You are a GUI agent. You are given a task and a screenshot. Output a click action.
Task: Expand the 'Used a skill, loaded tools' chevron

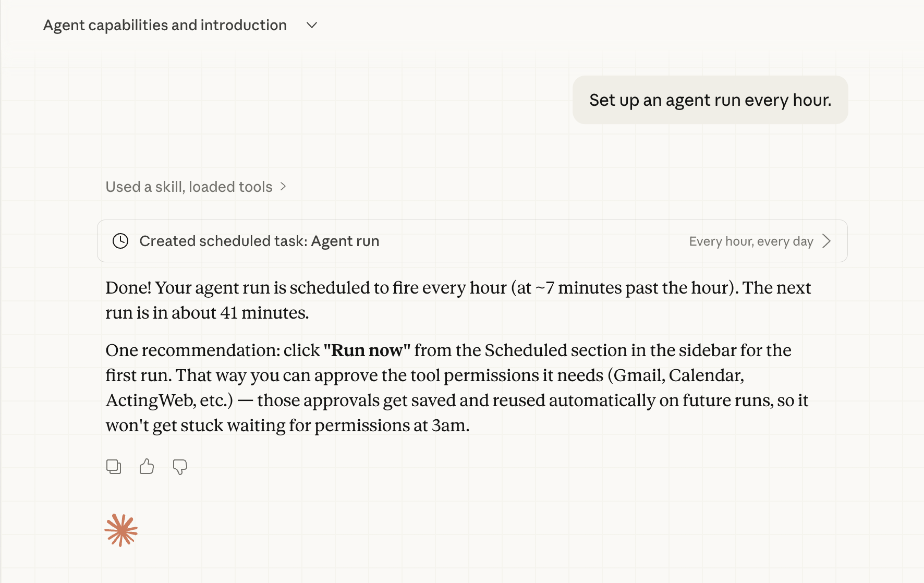[283, 186]
